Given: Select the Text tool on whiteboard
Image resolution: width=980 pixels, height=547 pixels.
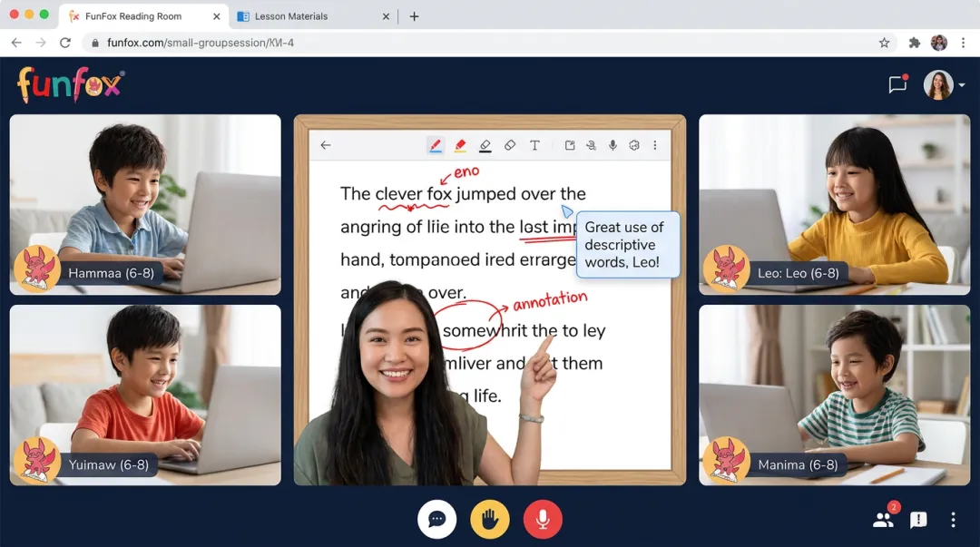Looking at the screenshot, I should (x=535, y=145).
